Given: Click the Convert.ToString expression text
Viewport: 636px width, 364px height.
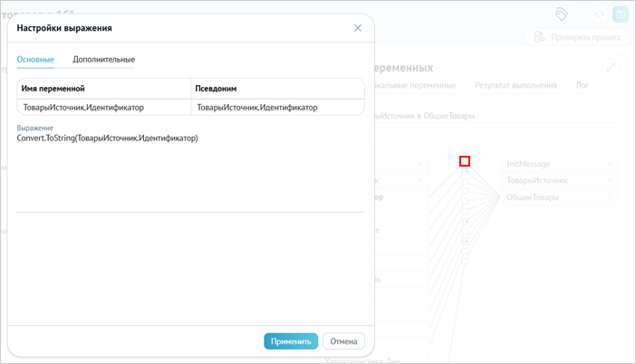Looking at the screenshot, I should click(x=107, y=138).
